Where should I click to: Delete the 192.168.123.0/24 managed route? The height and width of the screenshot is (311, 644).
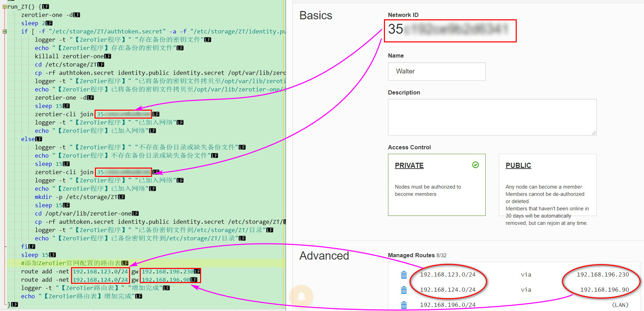click(404, 275)
